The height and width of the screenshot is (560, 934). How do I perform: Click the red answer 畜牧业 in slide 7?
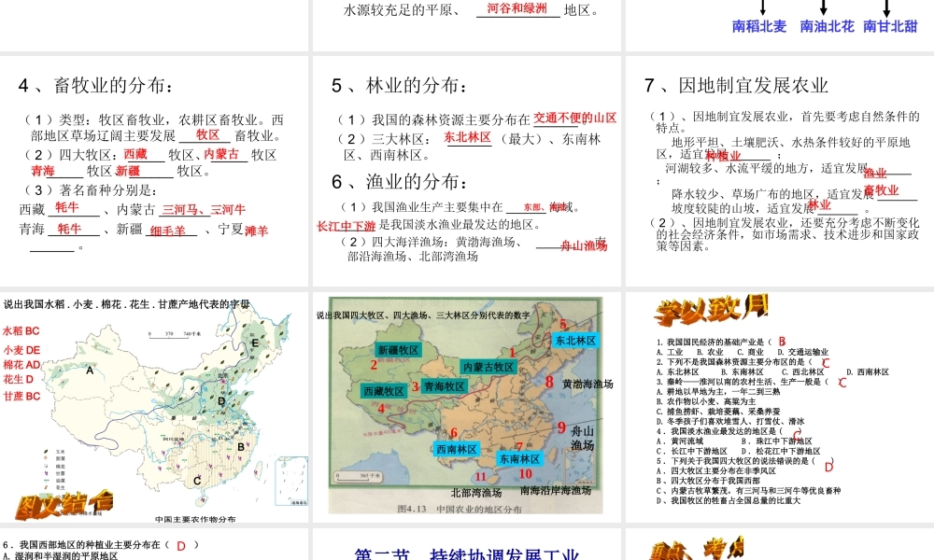pyautogui.click(x=882, y=190)
